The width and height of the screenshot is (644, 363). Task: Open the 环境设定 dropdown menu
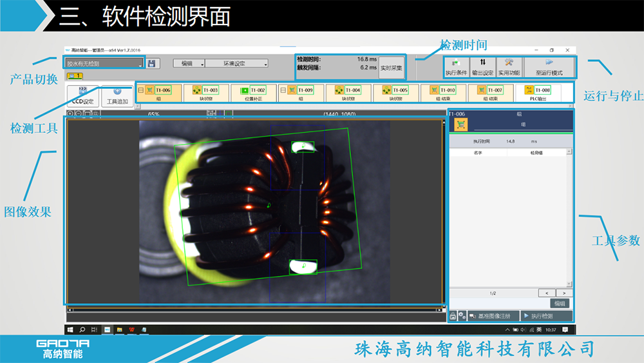point(236,63)
